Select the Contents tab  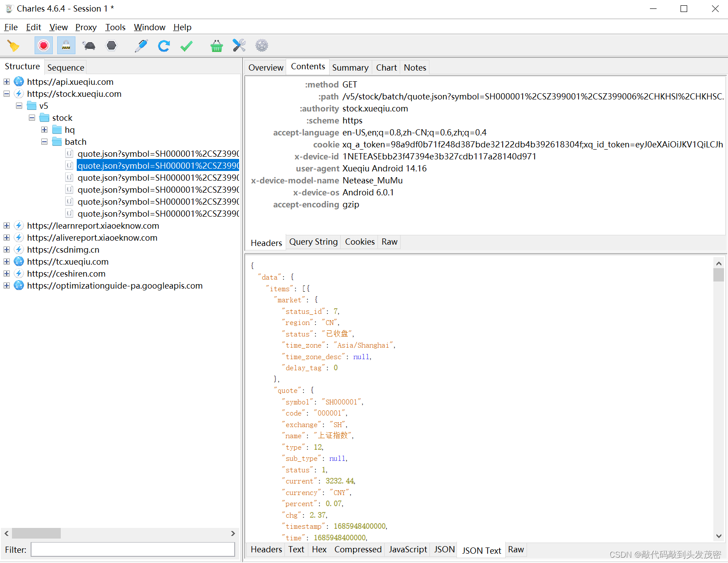(x=308, y=67)
